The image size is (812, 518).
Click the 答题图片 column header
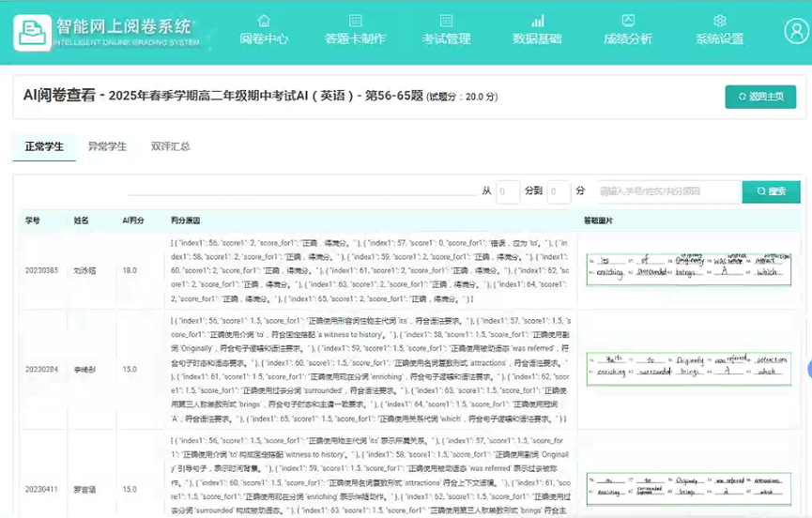[598, 221]
